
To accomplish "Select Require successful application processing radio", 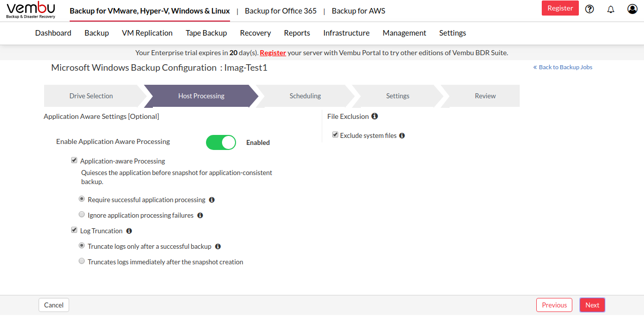I will point(82,199).
